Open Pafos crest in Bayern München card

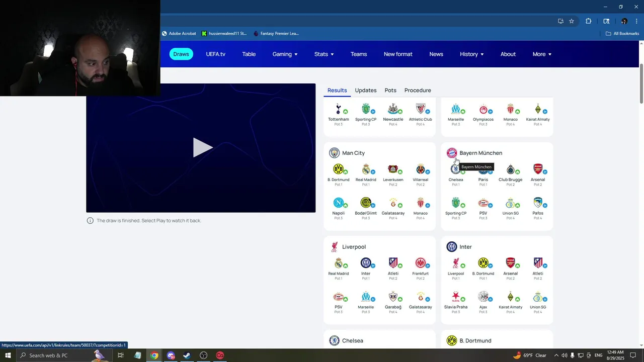tap(538, 203)
